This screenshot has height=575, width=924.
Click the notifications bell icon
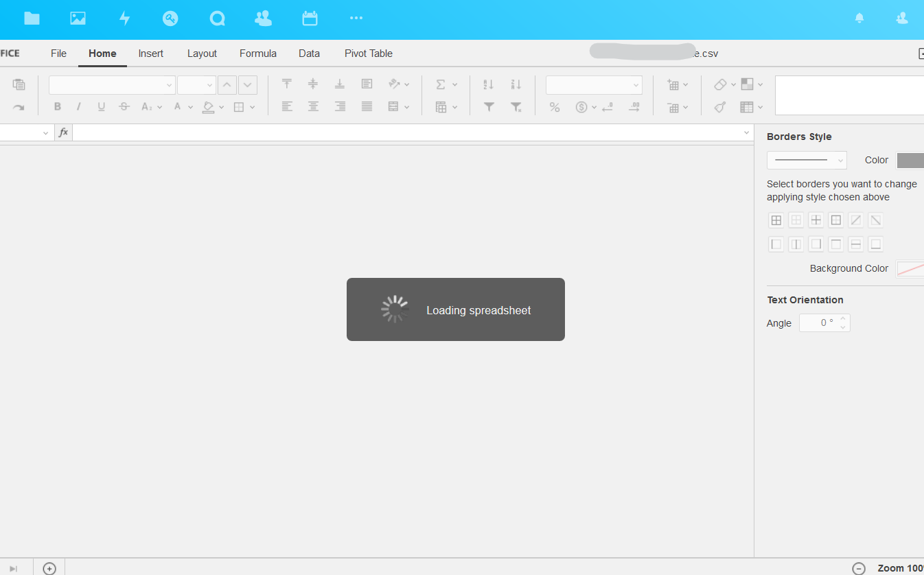pos(859,19)
